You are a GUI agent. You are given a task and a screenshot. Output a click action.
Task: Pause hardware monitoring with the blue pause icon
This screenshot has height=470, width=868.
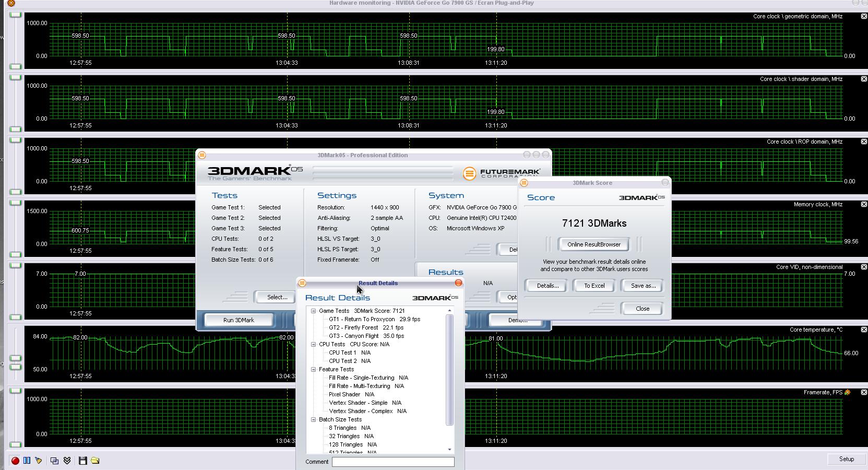(27, 461)
